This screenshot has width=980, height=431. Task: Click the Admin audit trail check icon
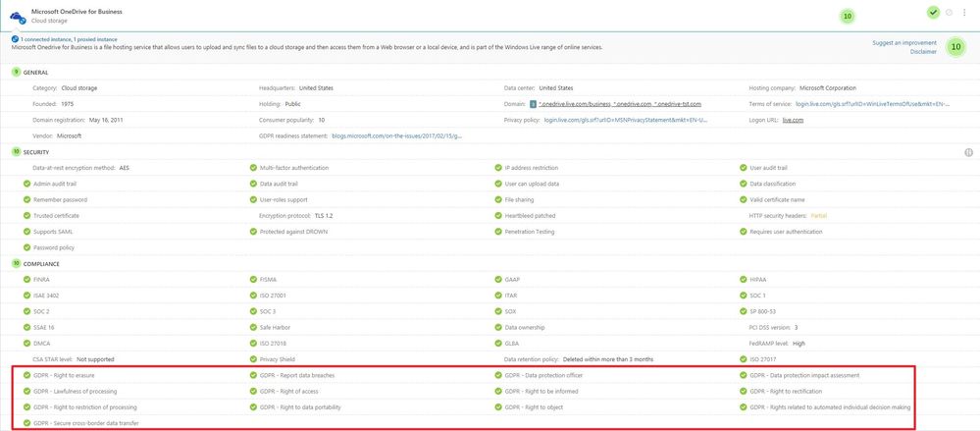coord(26,184)
